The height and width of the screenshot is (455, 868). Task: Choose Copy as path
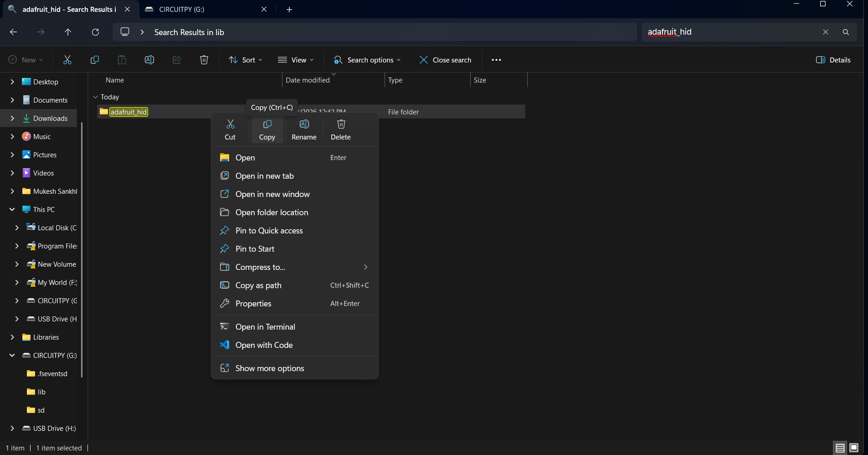tap(295, 285)
